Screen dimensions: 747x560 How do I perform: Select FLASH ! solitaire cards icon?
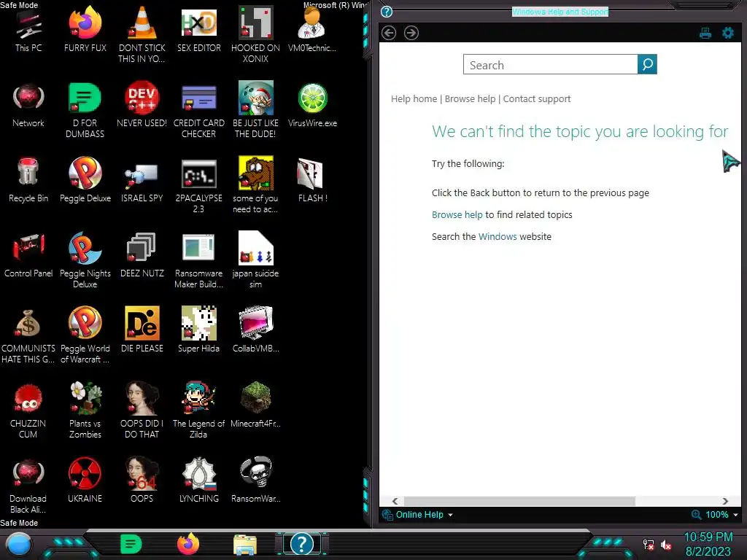[312, 181]
